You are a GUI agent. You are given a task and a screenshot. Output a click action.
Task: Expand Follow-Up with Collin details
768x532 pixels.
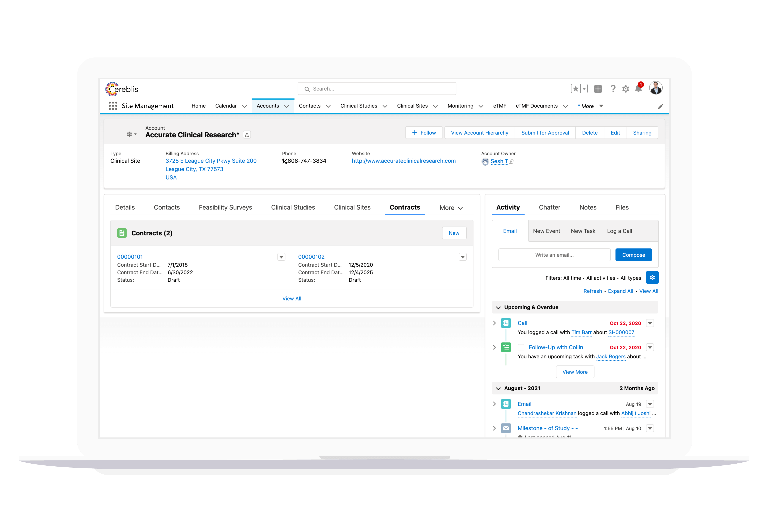coord(494,347)
